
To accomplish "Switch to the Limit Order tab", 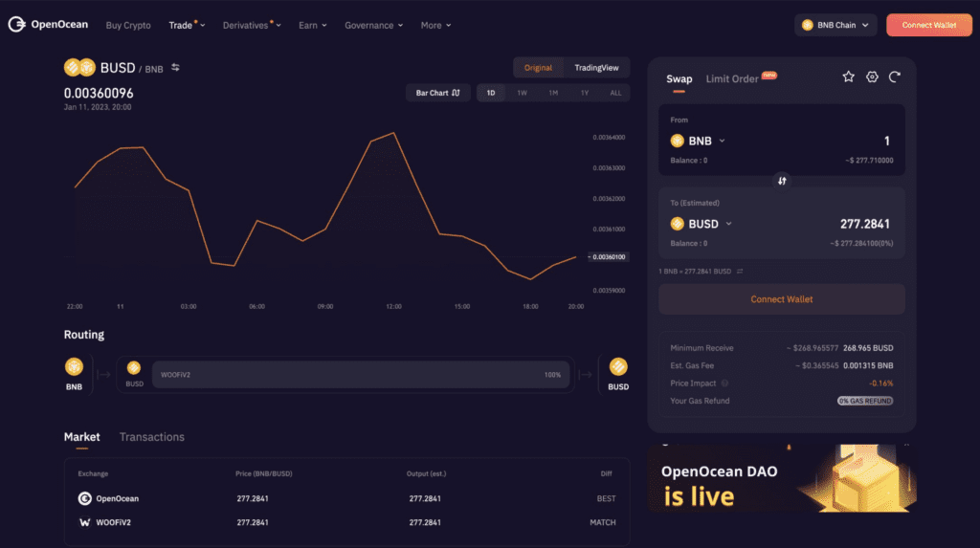I will point(732,78).
